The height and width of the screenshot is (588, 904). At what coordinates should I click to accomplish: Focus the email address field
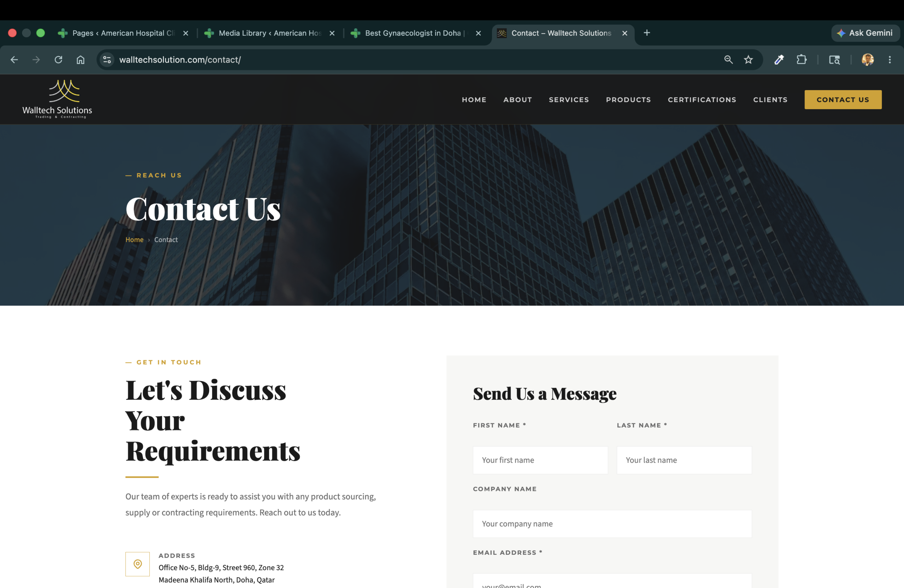pyautogui.click(x=612, y=581)
